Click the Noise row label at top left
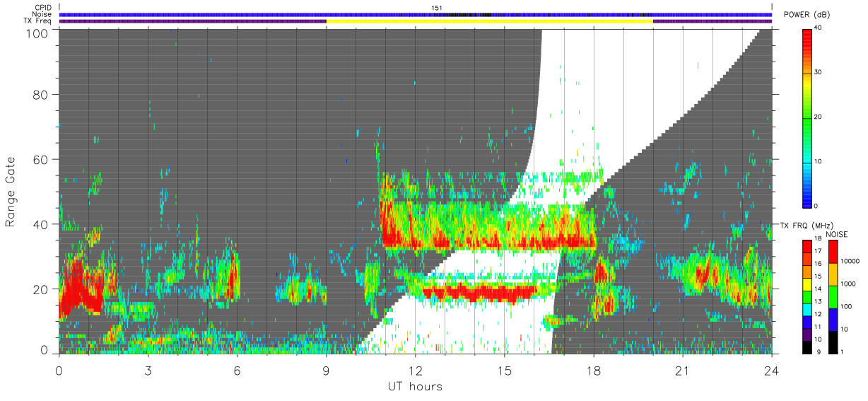Image resolution: width=868 pixels, height=401 pixels. pyautogui.click(x=42, y=14)
